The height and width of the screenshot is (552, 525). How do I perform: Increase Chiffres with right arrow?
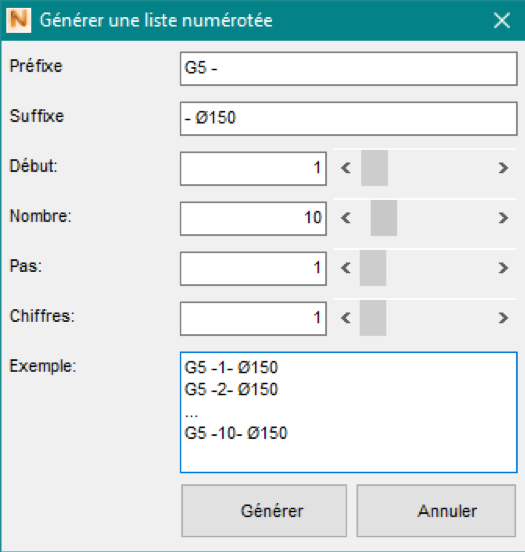pyautogui.click(x=504, y=318)
